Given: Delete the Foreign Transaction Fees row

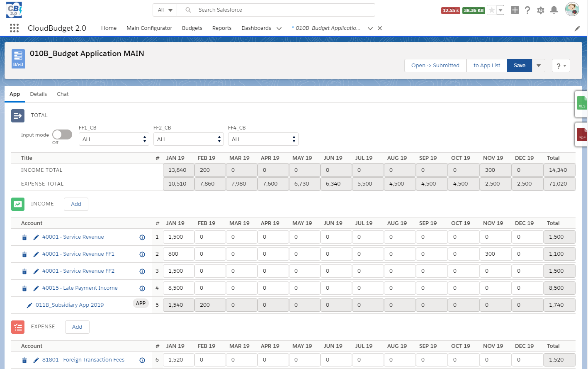Looking at the screenshot, I should [x=24, y=360].
